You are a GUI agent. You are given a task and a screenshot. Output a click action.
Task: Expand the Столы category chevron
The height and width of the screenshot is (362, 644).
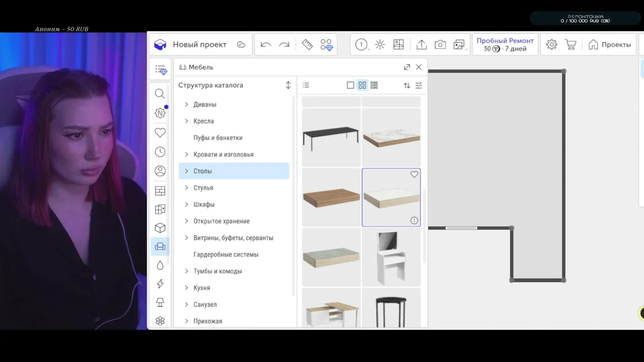click(187, 171)
